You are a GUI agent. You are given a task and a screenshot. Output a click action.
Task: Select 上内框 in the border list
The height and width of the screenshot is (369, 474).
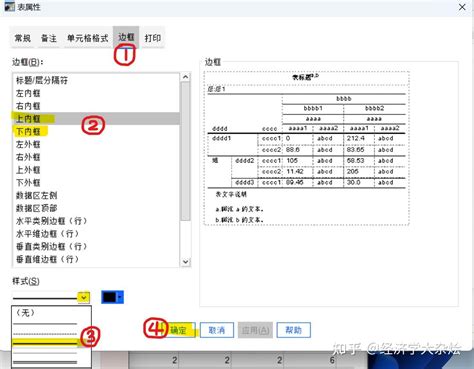click(96, 119)
